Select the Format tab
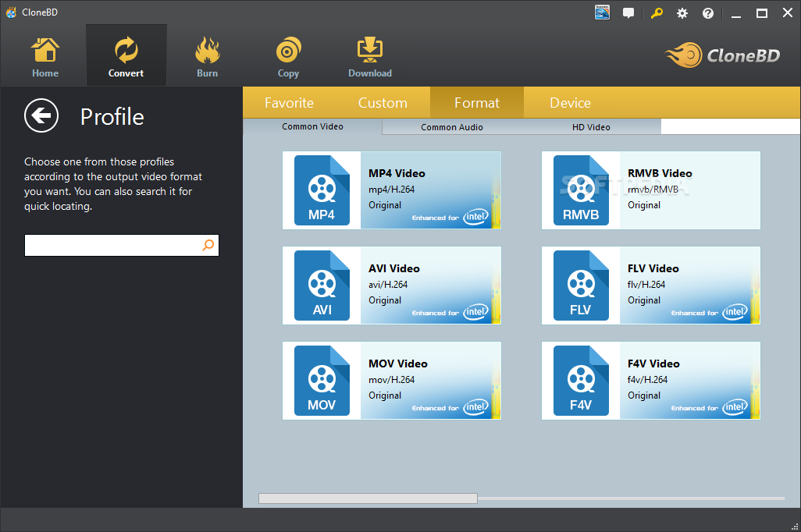This screenshot has height=532, width=801. (x=476, y=103)
